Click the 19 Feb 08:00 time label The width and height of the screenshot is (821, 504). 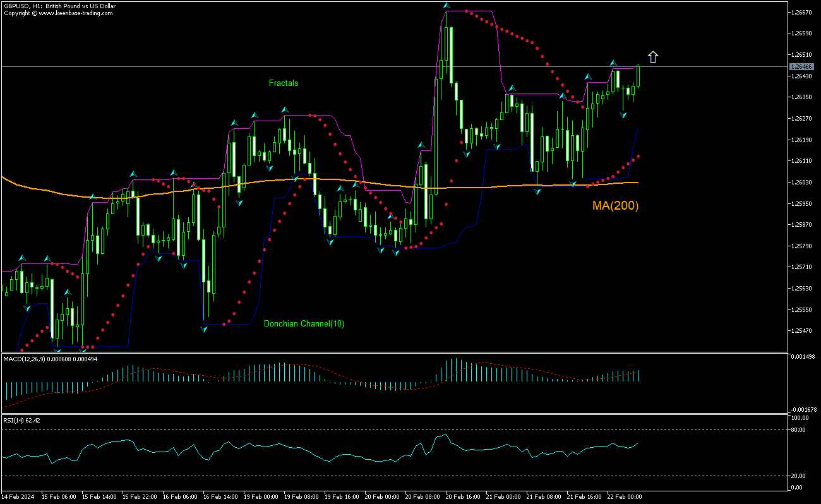(x=301, y=497)
